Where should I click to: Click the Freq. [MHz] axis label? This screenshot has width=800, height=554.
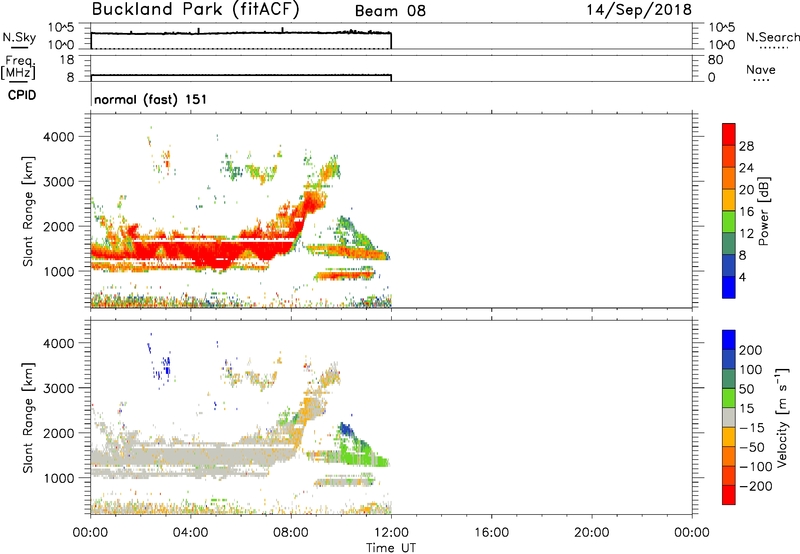[x=18, y=68]
